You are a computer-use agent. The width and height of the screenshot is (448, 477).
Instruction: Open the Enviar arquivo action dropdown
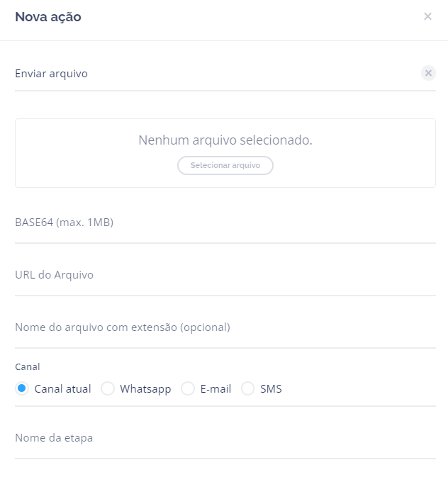(213, 73)
